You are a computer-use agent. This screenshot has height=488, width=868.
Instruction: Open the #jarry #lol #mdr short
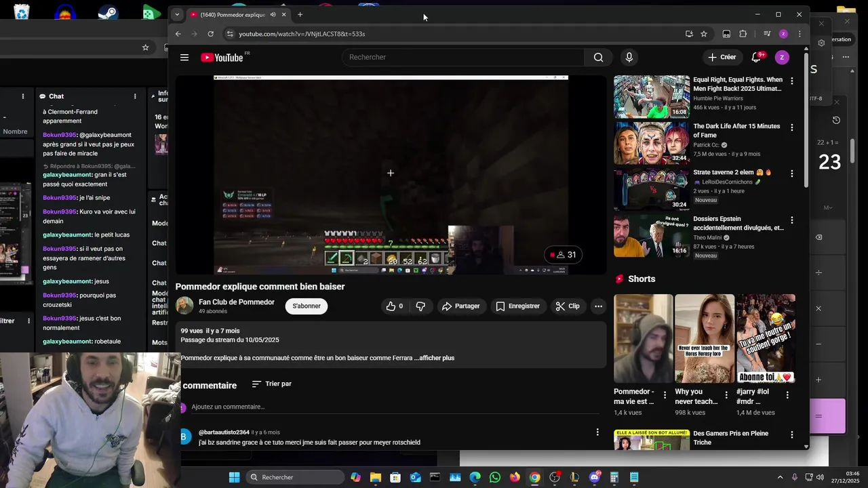pos(766,338)
